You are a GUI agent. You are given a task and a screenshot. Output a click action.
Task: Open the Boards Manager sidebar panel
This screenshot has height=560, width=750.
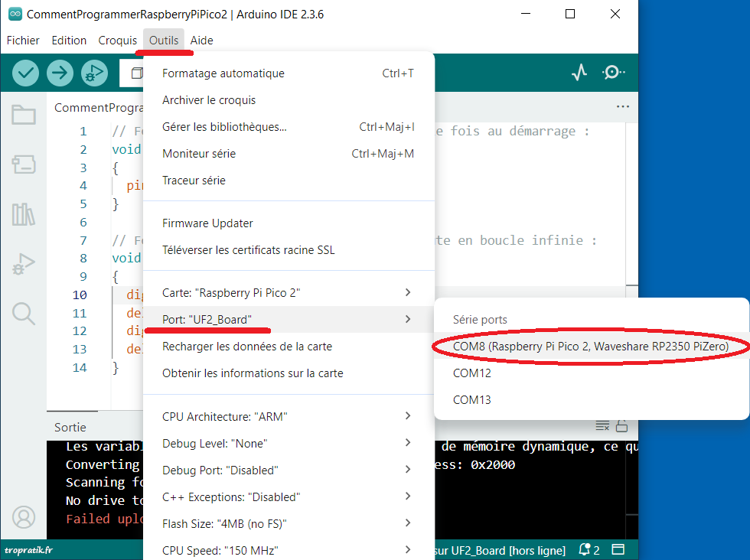[24, 164]
